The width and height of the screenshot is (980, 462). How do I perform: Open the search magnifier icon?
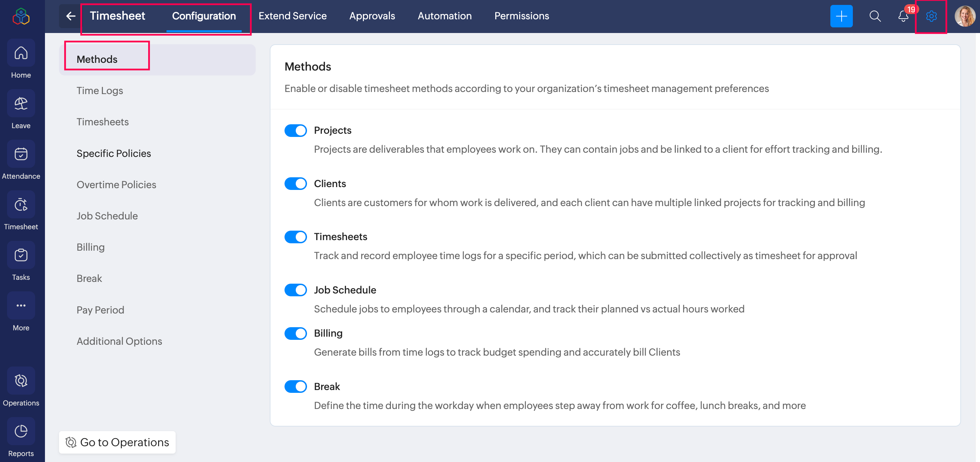point(875,16)
